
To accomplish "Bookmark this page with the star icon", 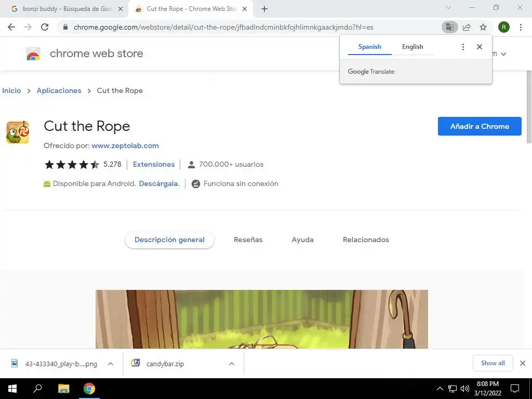I will coord(483,27).
